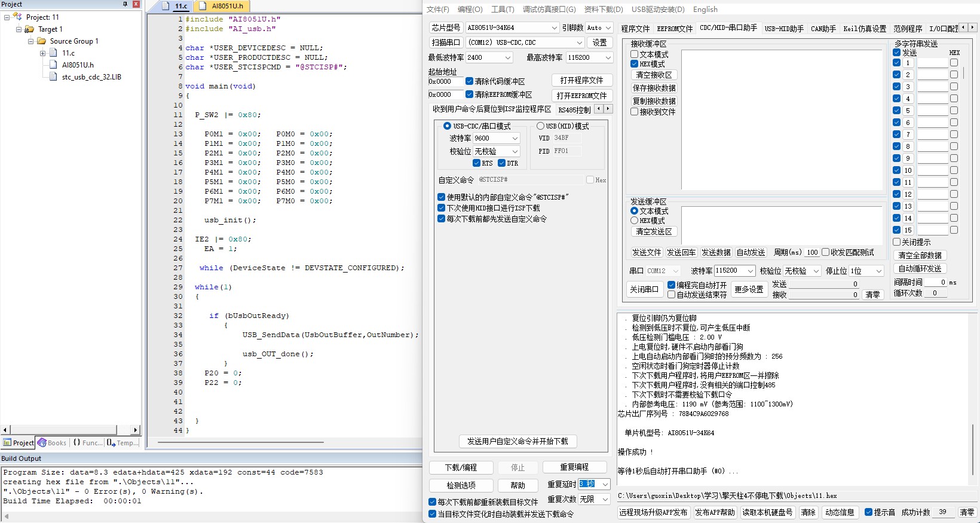
Task: Open the RS485控制 tab
Action: tap(574, 109)
